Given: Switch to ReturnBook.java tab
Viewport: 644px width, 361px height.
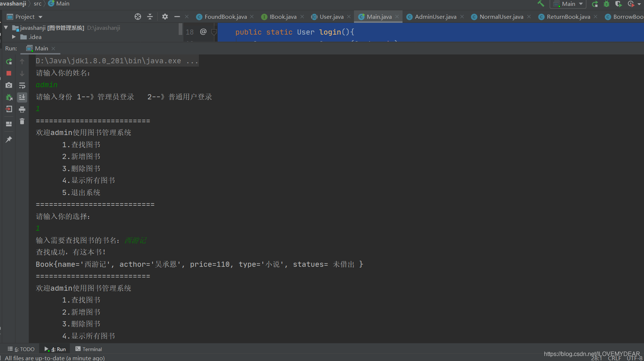Looking at the screenshot, I should [568, 17].
